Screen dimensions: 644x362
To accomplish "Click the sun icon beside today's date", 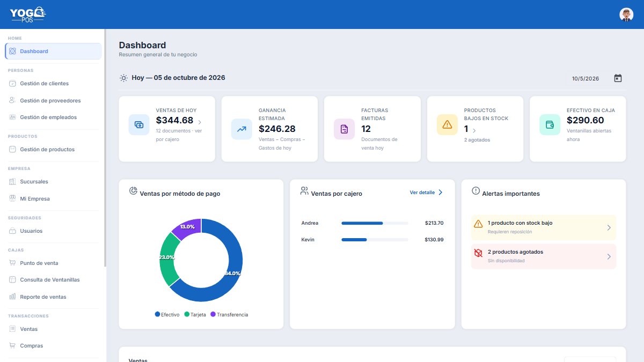I will point(123,78).
